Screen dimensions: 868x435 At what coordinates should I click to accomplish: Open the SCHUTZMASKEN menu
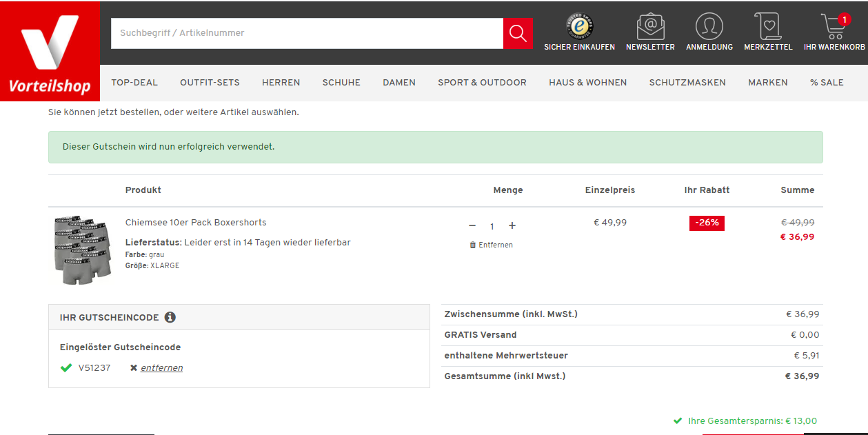687,82
